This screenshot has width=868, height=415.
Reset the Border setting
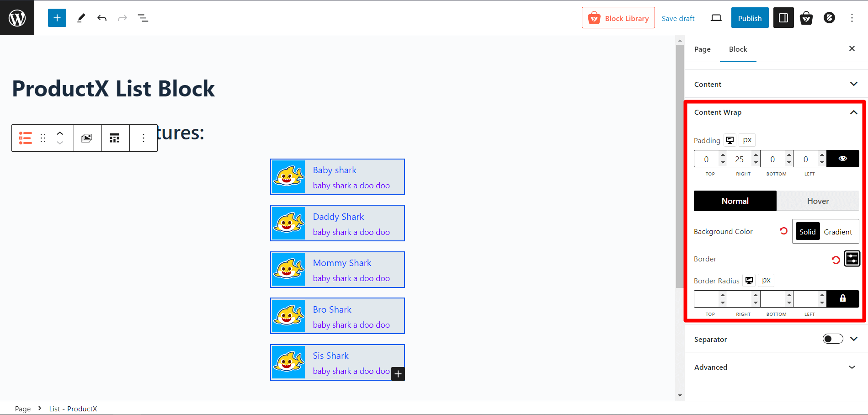[836, 260]
